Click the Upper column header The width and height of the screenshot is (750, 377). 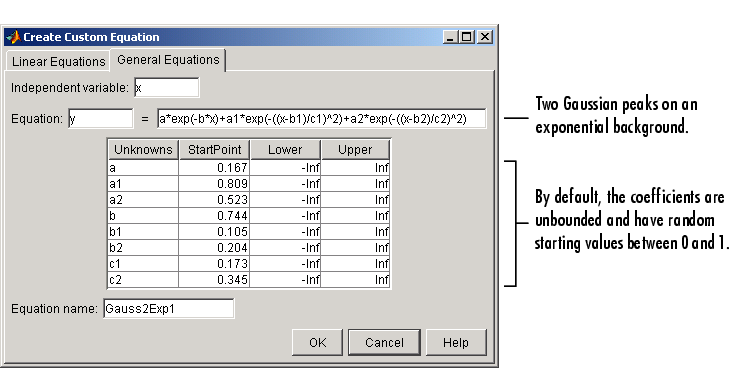tap(355, 150)
